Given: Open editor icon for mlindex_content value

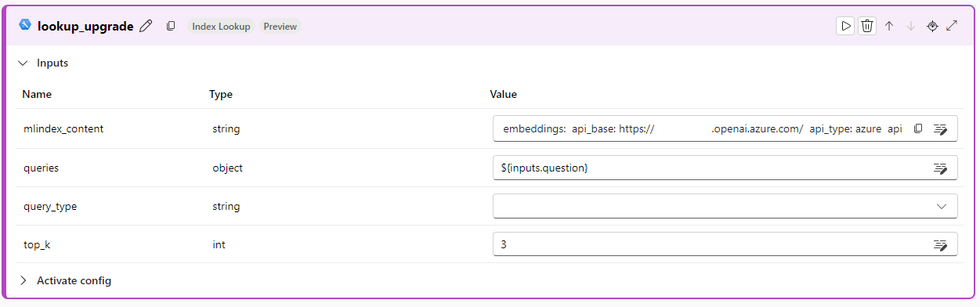Looking at the screenshot, I should pos(941,129).
